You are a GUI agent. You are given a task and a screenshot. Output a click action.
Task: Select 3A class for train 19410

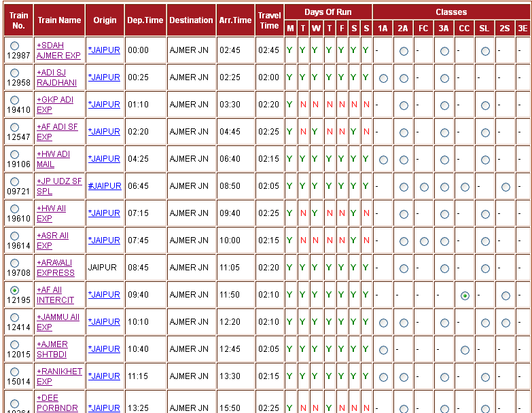pyautogui.click(x=444, y=105)
